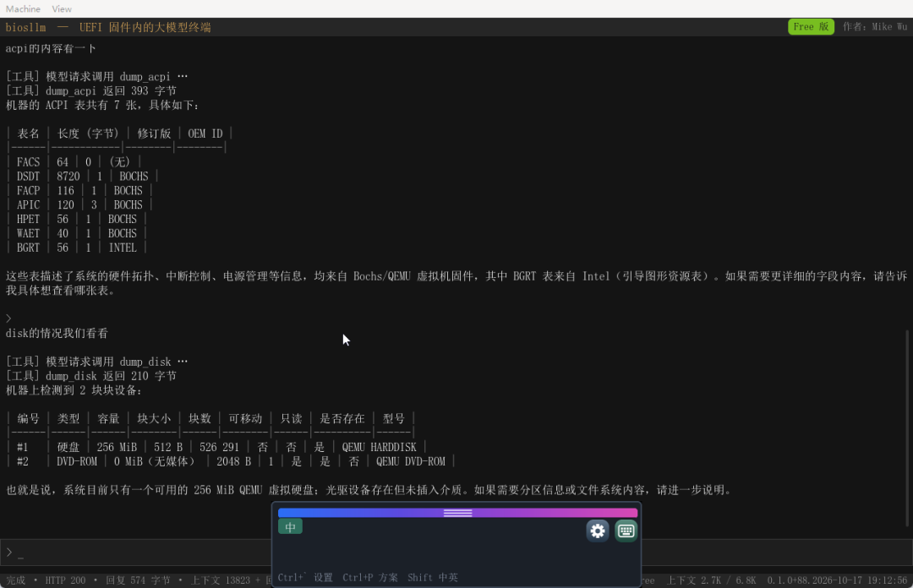
Task: Click the green Free 版 badge
Action: [811, 27]
